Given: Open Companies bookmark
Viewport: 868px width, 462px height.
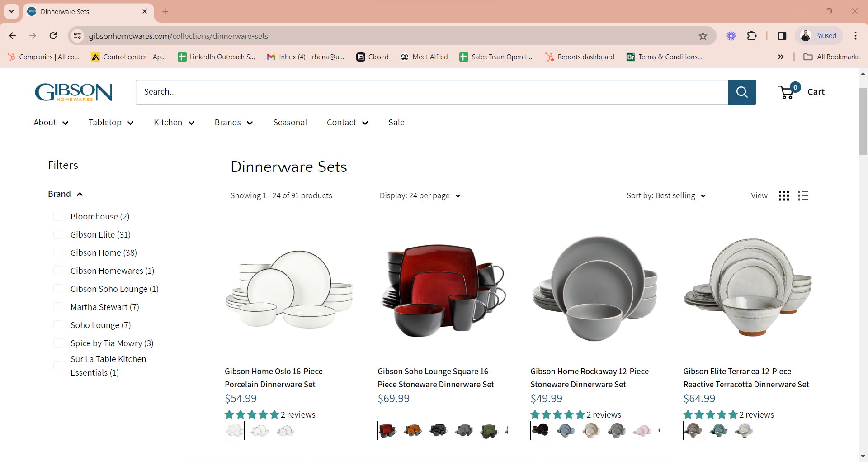Looking at the screenshot, I should [x=43, y=57].
